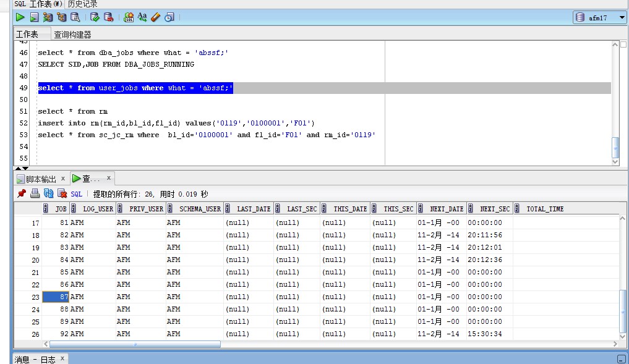Click NEXT_DATE value in row 20
629x364 pixels.
point(439,260)
